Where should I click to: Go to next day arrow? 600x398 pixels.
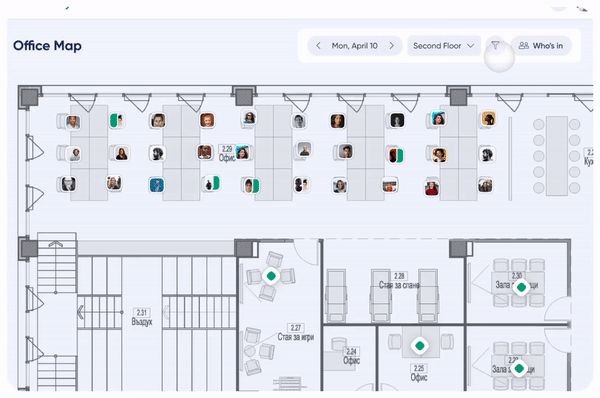tap(391, 46)
